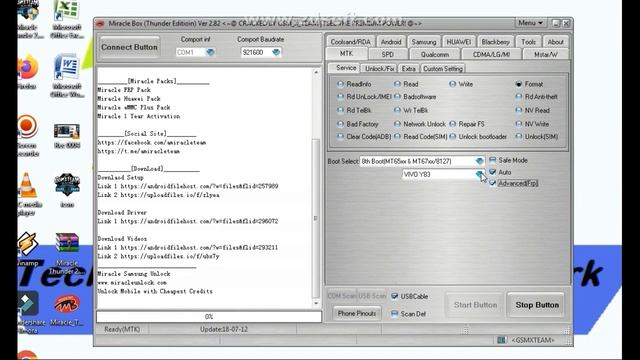Select Rd UnLock/IMEI radio option

tap(364, 97)
